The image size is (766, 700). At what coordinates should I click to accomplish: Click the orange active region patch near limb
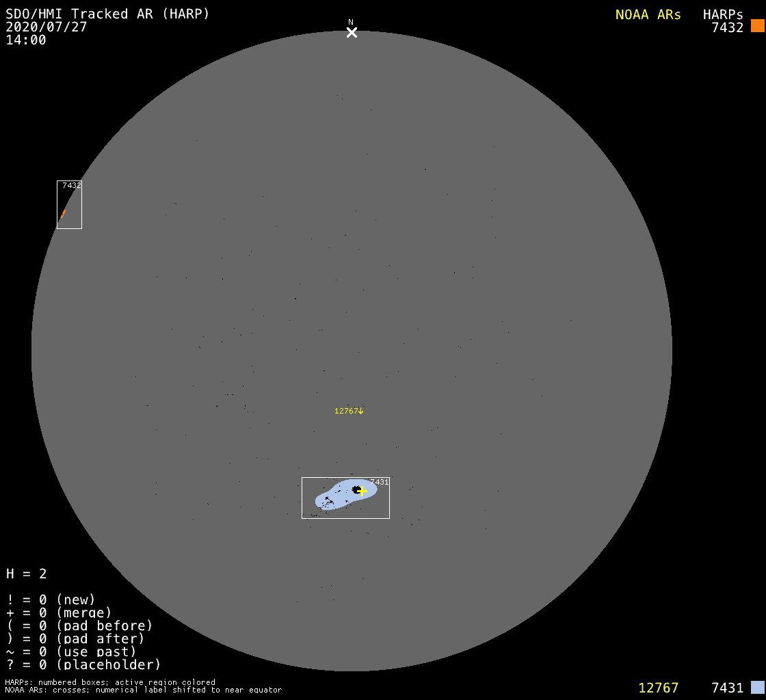[62, 215]
